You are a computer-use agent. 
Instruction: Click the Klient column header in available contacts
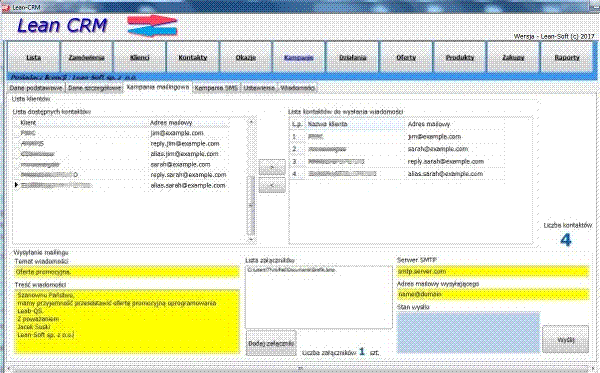click(28, 122)
